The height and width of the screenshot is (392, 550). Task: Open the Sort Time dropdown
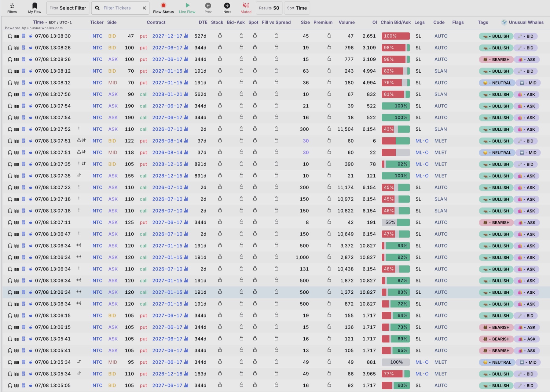pos(297,8)
